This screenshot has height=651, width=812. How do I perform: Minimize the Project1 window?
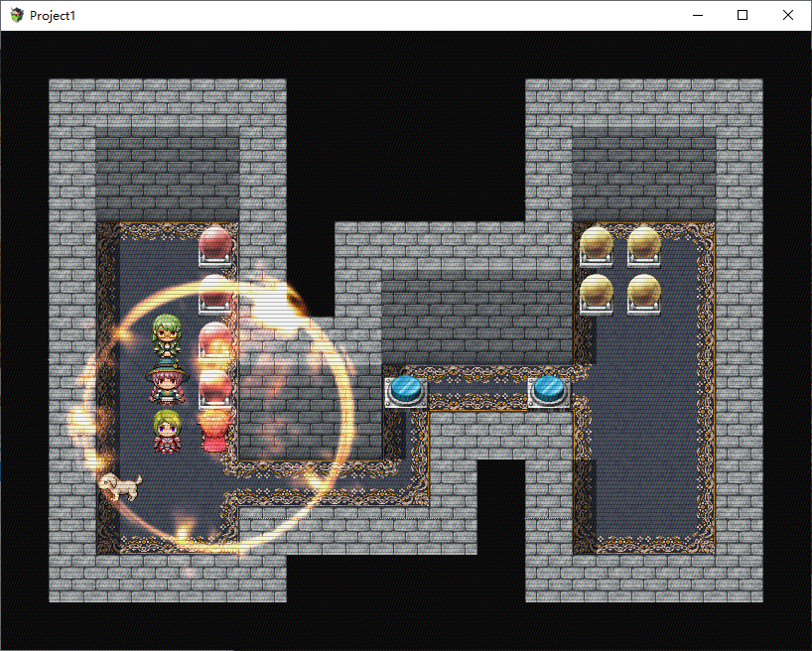[x=698, y=15]
